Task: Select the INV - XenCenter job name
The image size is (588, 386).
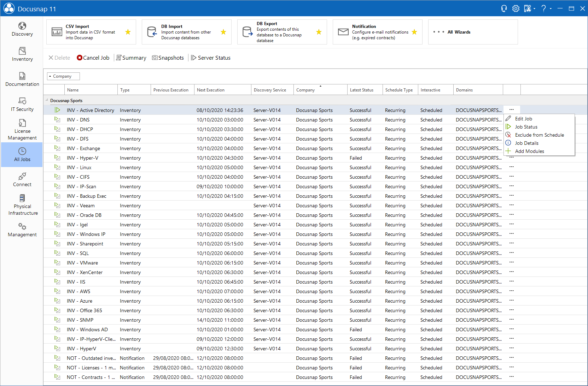Action: tap(85, 272)
